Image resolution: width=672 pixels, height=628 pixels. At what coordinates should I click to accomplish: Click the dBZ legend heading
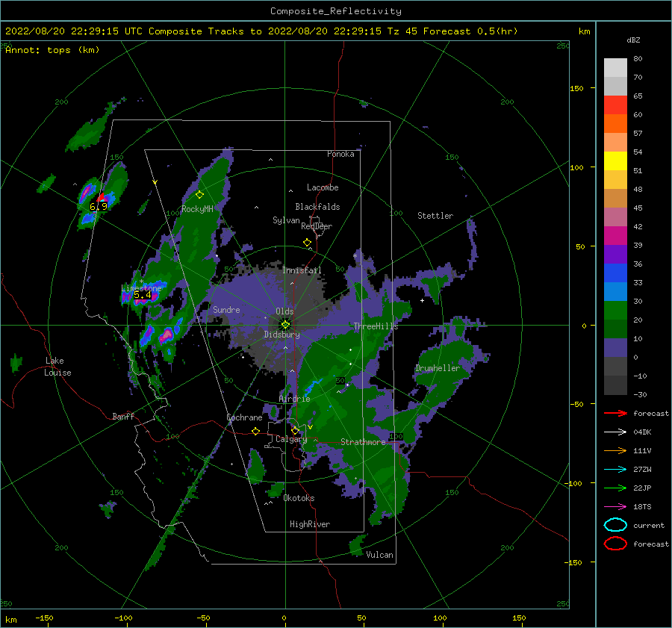[633, 40]
